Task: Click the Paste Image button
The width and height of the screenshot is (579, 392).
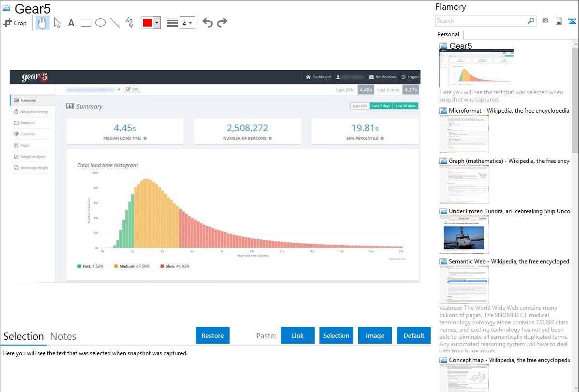Action: pos(375,335)
